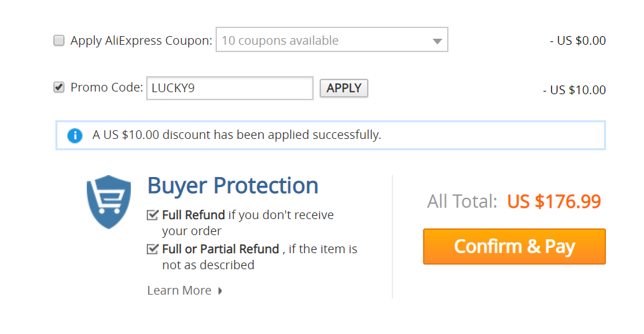The height and width of the screenshot is (334, 644).
Task: Click the checkmark icon beside Full Refund
Action: click(153, 214)
